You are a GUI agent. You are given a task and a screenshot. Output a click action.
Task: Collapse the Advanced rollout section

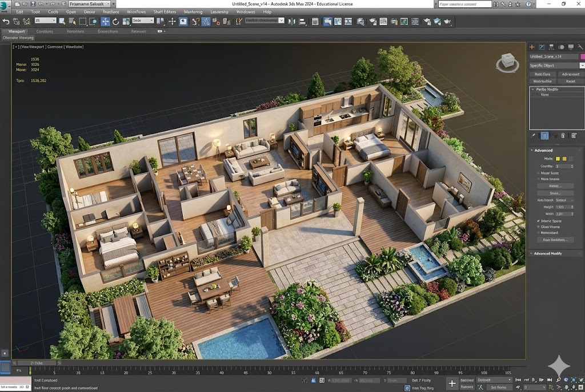click(x=543, y=150)
